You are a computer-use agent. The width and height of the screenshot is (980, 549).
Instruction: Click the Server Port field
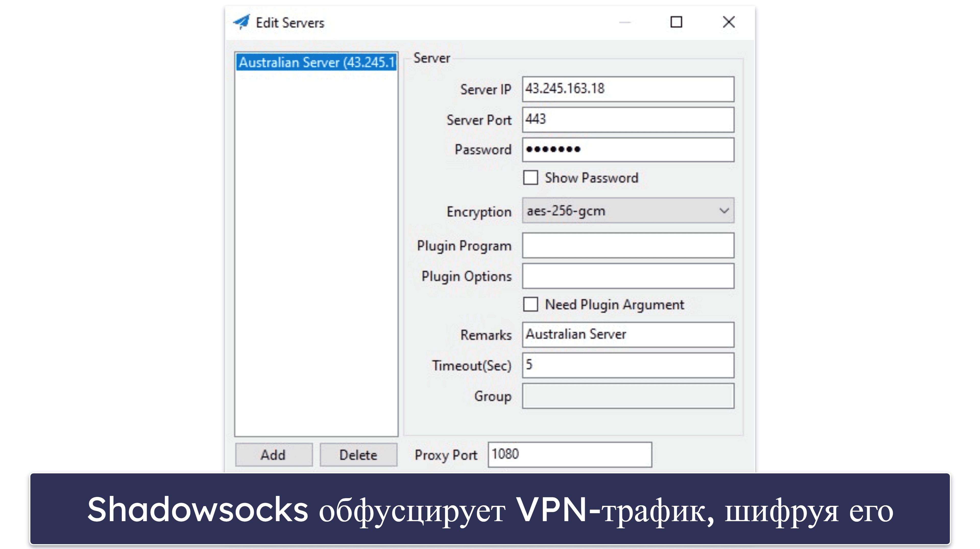(x=628, y=120)
